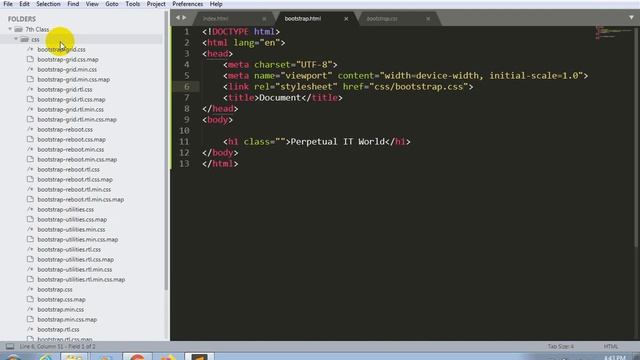
Task: Open the HTML syntax selector in status bar
Action: [x=611, y=347]
